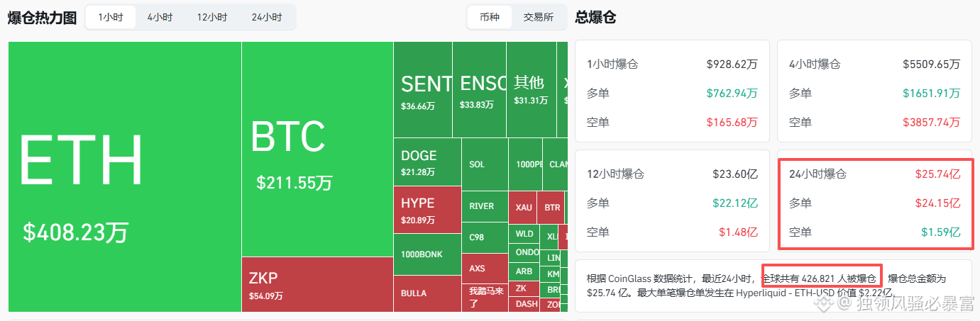This screenshot has height=321, width=980.
Task: Select the 1000BONK heatmap block
Action: [427, 254]
